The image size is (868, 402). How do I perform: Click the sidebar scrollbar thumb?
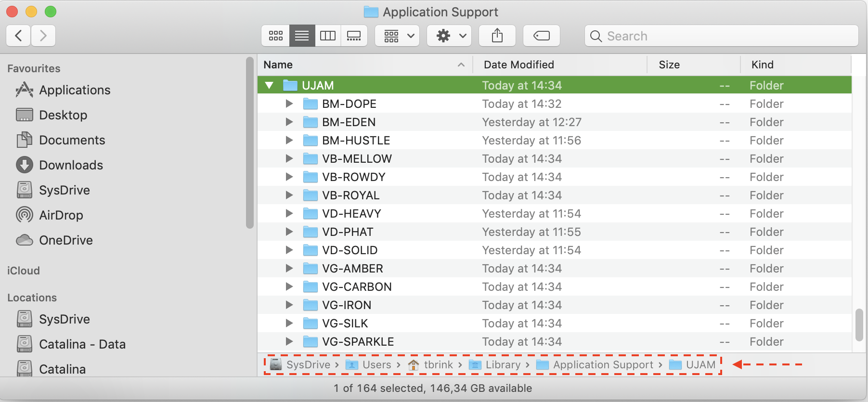[249, 143]
